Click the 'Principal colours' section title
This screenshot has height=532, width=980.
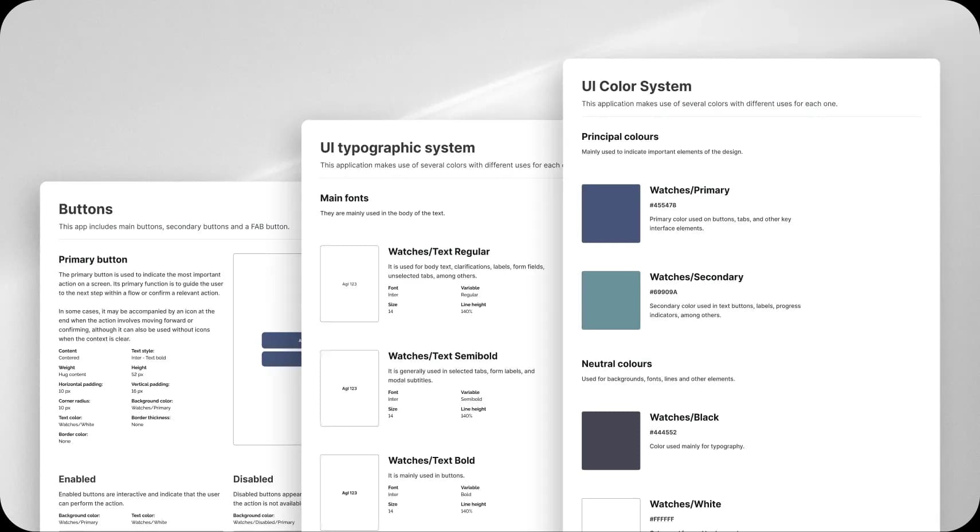[x=620, y=136]
